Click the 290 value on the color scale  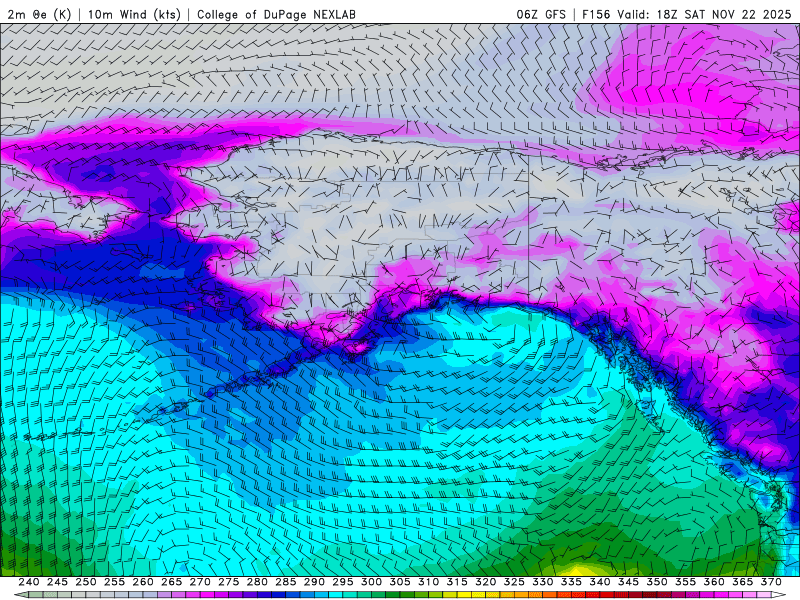coord(314,582)
